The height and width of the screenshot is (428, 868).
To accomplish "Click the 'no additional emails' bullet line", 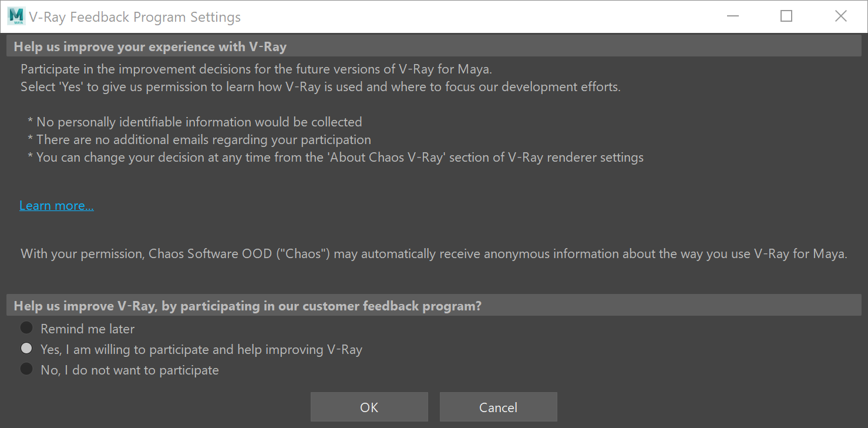I will (x=199, y=140).
